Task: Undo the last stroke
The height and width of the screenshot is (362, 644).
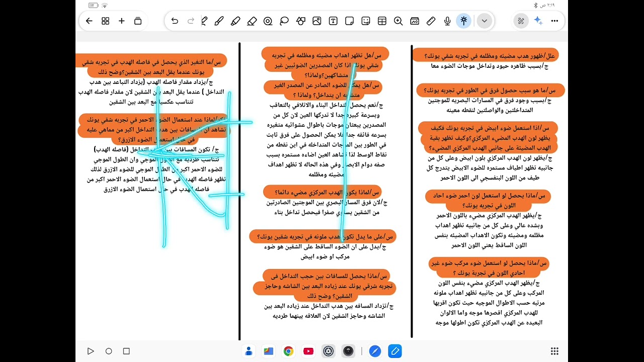Action: tap(175, 21)
